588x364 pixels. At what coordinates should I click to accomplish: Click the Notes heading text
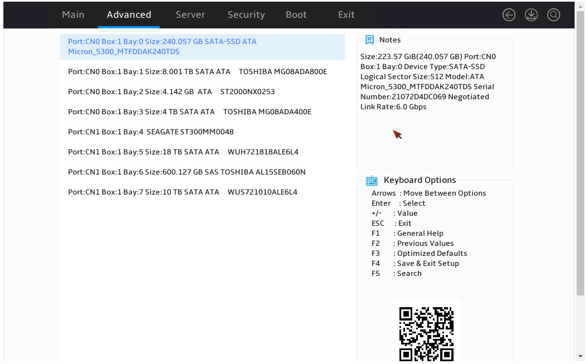[x=390, y=40]
